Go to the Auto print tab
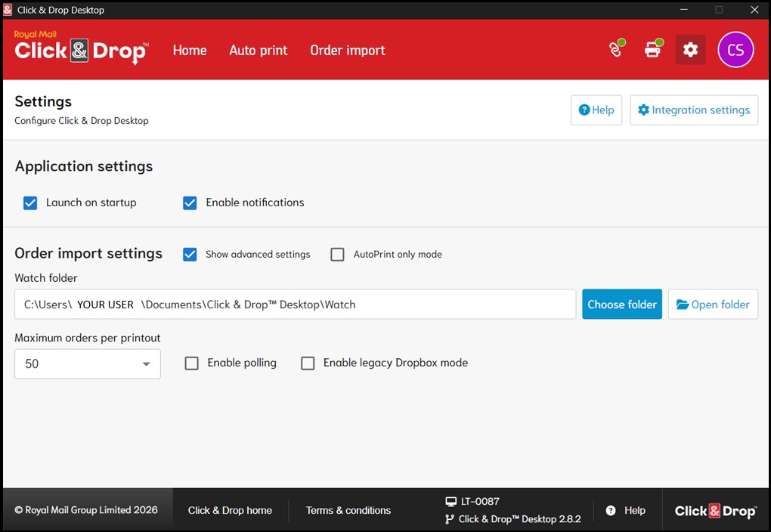This screenshot has height=532, width=771. point(259,50)
